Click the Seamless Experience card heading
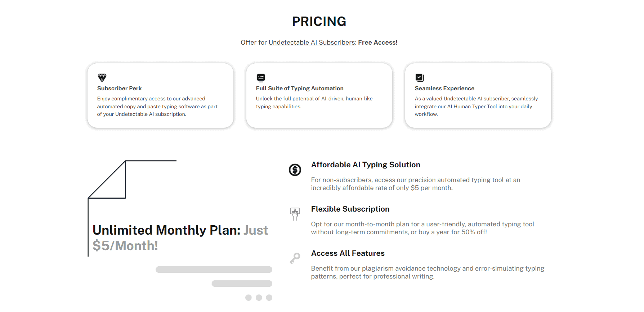The height and width of the screenshot is (312, 644). coord(444,89)
